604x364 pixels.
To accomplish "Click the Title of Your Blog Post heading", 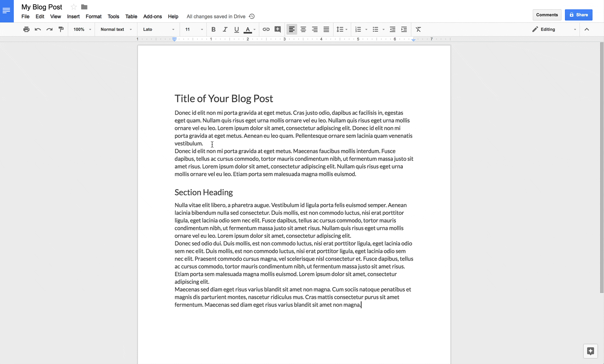I will pyautogui.click(x=224, y=98).
